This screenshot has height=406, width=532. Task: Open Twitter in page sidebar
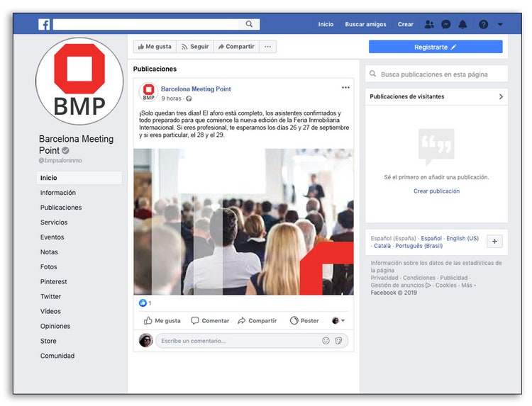click(x=50, y=297)
